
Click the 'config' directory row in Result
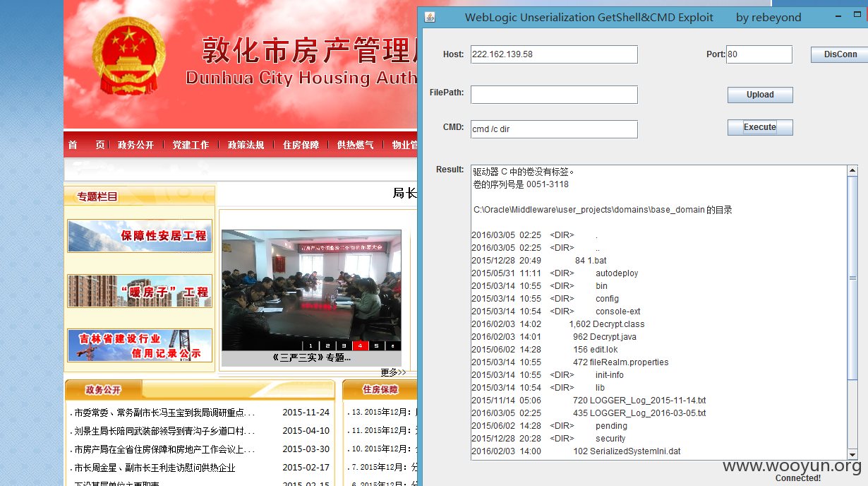pyautogui.click(x=545, y=299)
